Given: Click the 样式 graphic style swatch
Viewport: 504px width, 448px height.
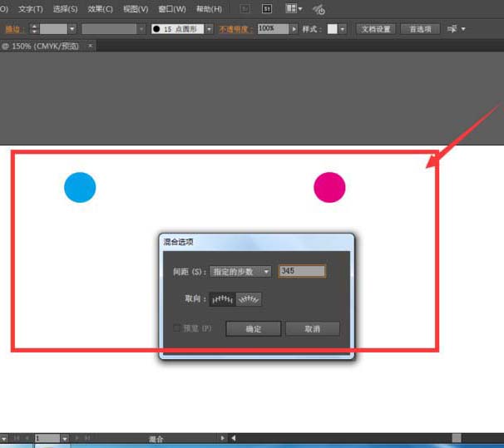Looking at the screenshot, I should [x=333, y=29].
